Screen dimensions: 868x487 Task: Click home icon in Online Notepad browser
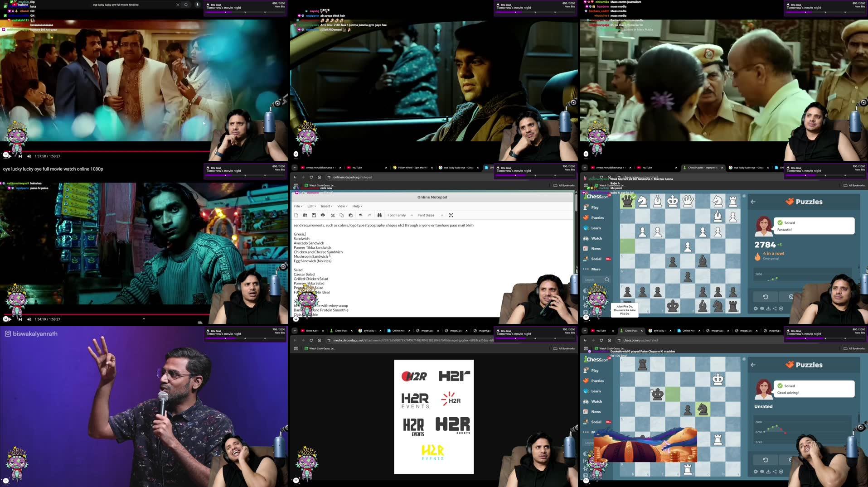(319, 177)
